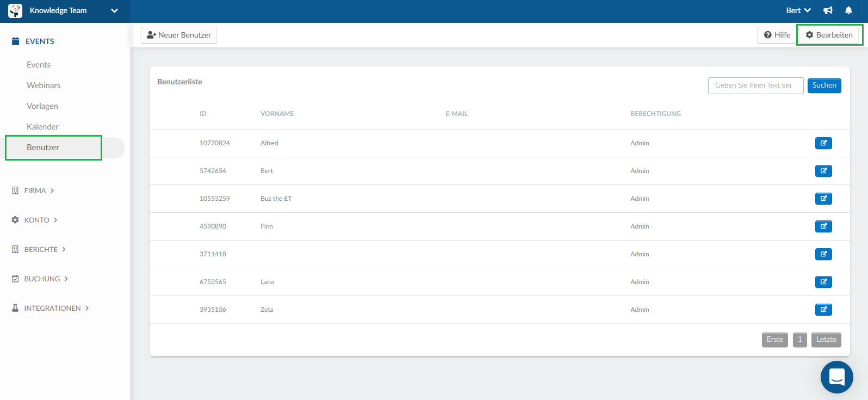Open Vorlagen in sidebar

click(42, 106)
